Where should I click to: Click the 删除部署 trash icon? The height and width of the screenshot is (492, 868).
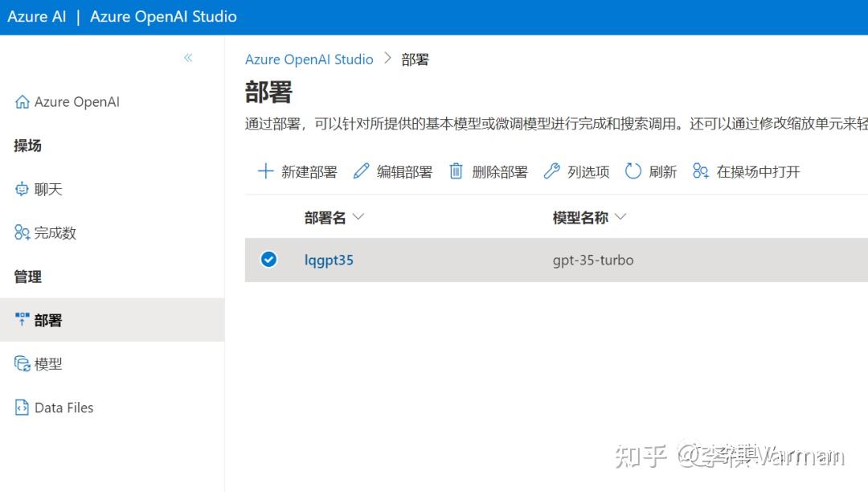456,170
